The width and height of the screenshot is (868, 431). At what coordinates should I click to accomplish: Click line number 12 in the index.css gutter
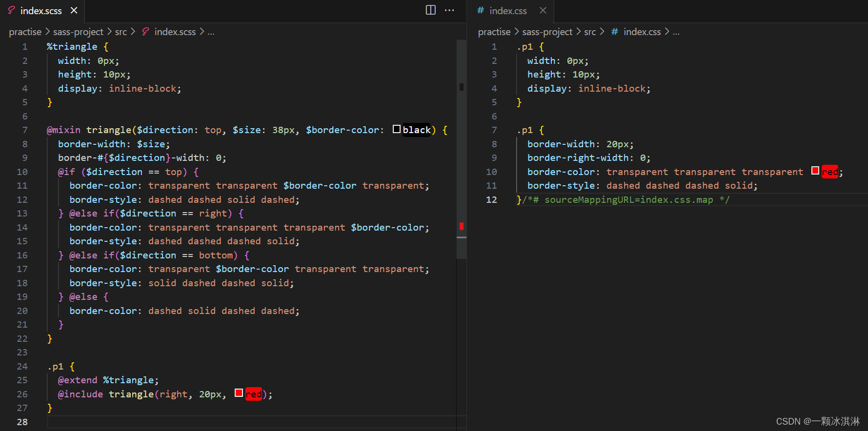click(x=491, y=200)
